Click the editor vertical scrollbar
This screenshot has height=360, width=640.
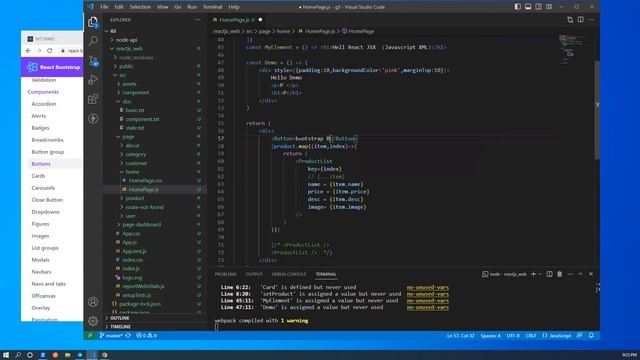click(x=597, y=110)
